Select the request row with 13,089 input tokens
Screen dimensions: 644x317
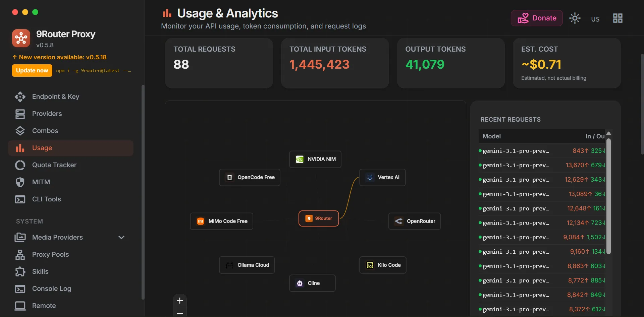pos(542,194)
